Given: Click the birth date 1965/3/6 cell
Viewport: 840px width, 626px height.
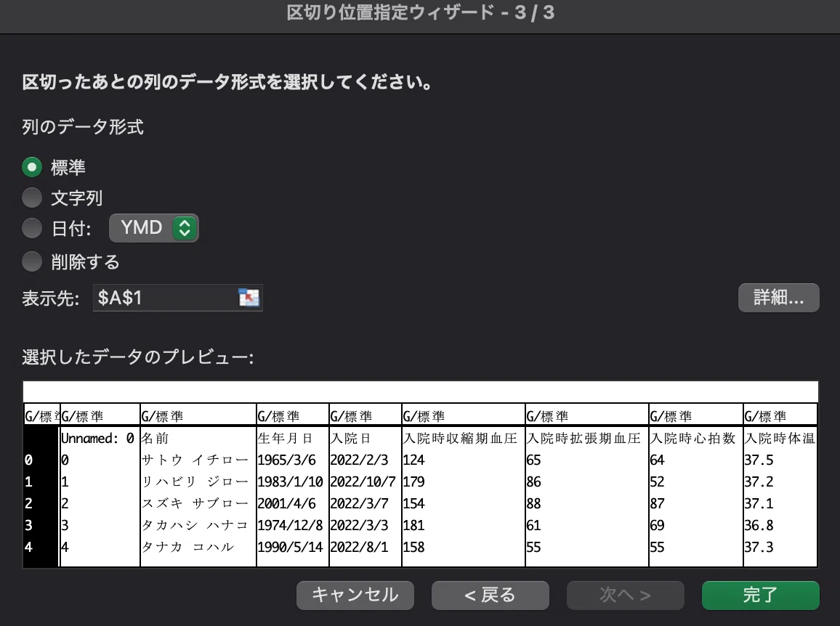Looking at the screenshot, I should (x=286, y=460).
